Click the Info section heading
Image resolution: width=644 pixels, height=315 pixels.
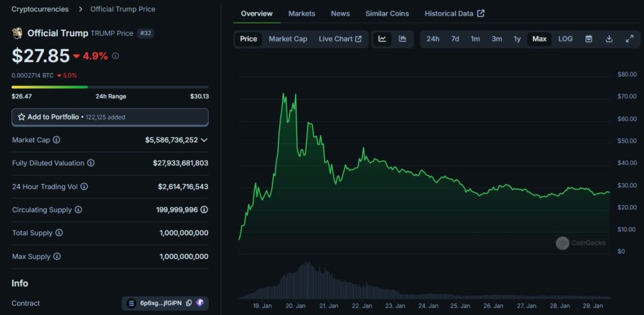[x=19, y=284]
